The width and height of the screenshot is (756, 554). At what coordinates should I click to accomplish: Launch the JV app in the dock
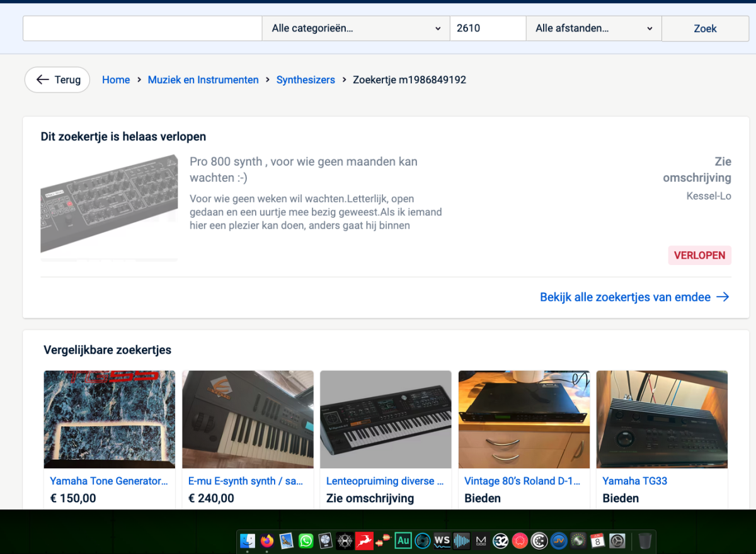point(559,541)
